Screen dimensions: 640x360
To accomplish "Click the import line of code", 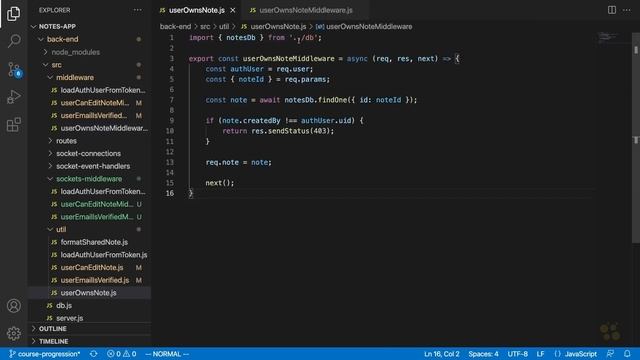I will coord(255,38).
